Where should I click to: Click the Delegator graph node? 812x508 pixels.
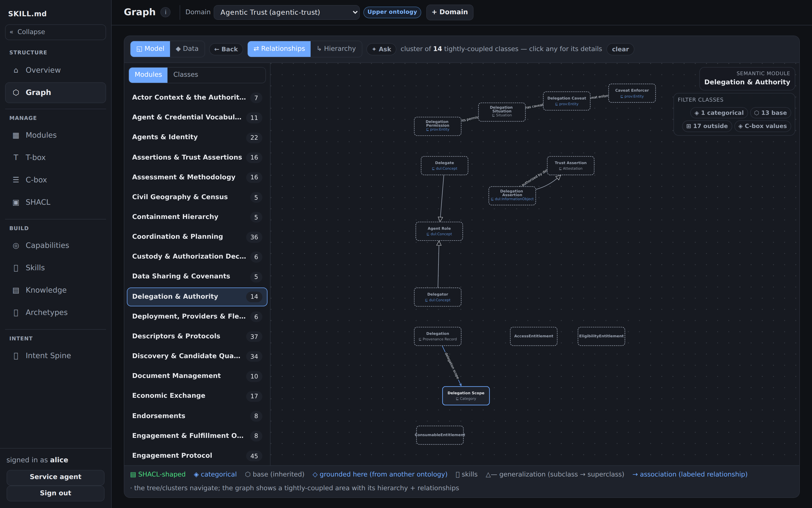click(437, 297)
